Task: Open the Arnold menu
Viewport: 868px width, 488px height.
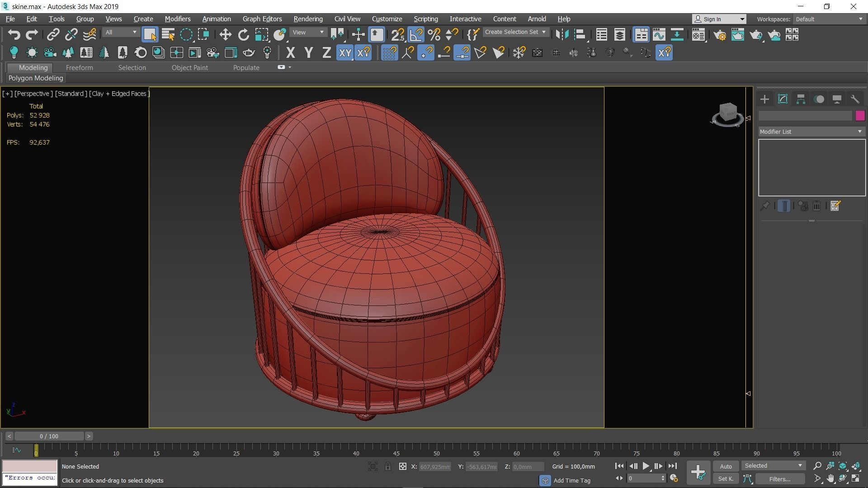Action: (x=537, y=19)
